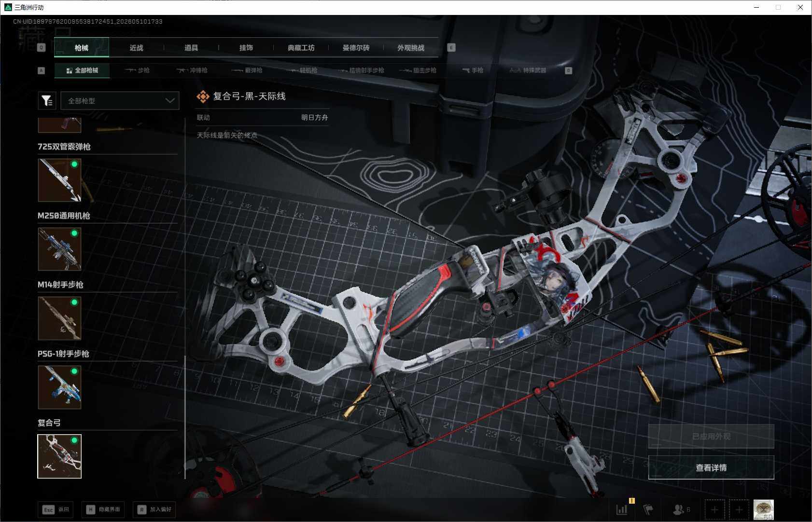812x522 pixels.
Task: Select the 复合弓 skin thumbnail
Action: [x=59, y=456]
